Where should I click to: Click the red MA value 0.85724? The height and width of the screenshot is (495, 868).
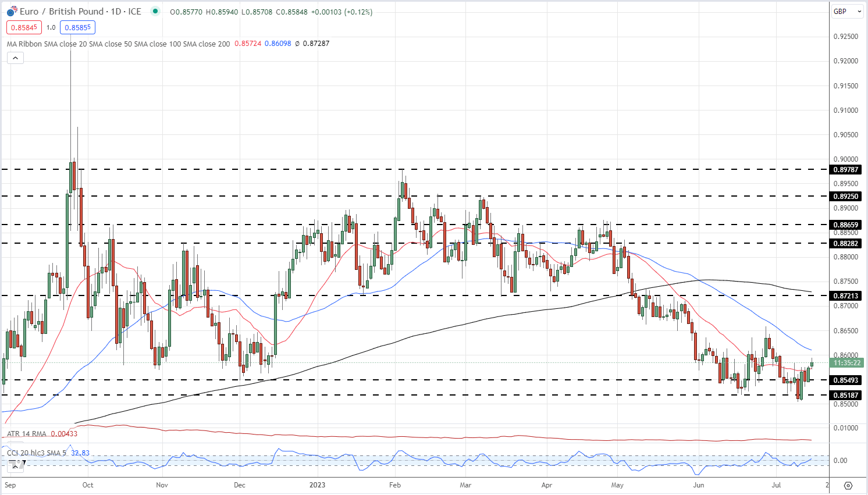click(248, 44)
